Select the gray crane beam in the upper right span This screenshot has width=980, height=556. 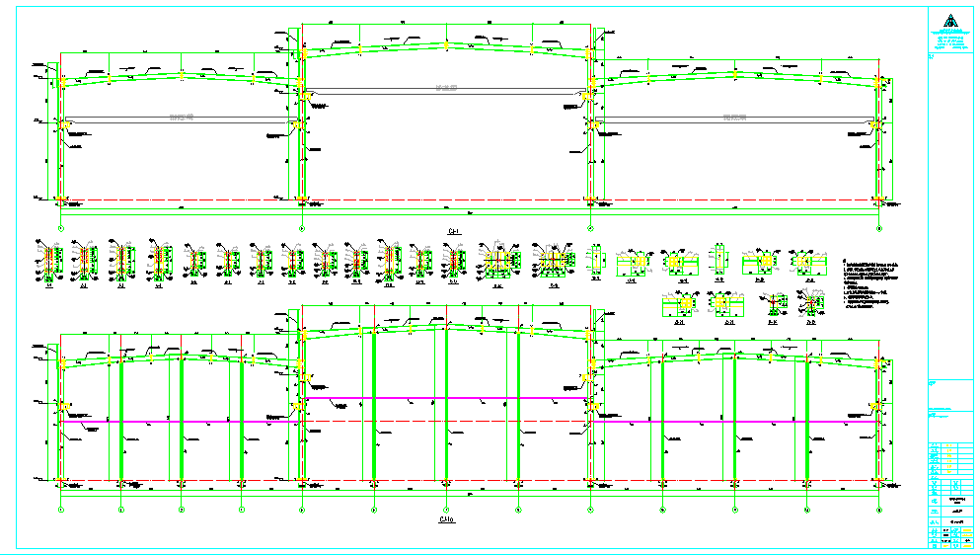click(x=734, y=119)
